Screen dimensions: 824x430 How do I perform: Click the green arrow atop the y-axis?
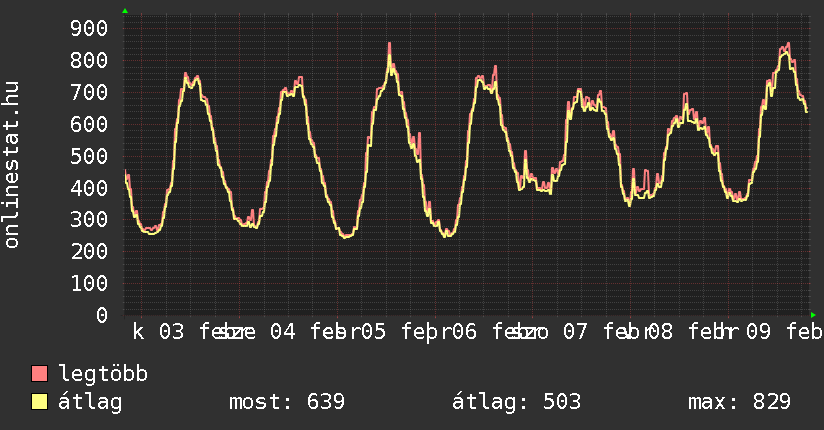coord(125,11)
